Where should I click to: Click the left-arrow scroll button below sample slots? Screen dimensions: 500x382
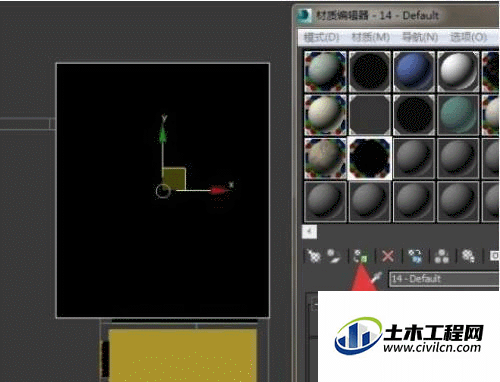309,232
